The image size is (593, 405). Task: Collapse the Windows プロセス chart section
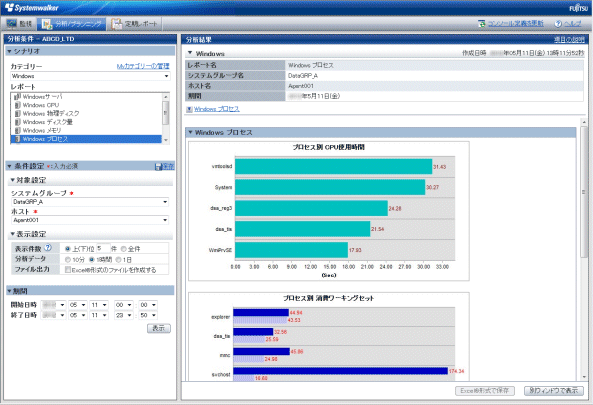click(191, 132)
